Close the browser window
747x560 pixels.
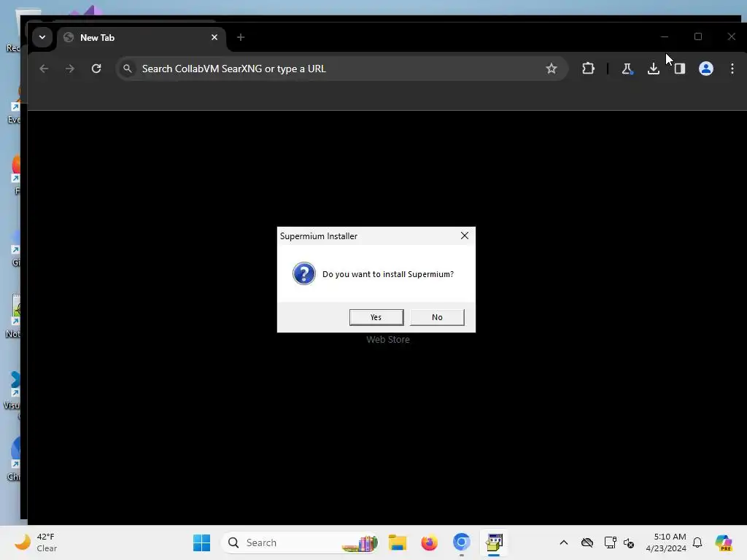731,36
